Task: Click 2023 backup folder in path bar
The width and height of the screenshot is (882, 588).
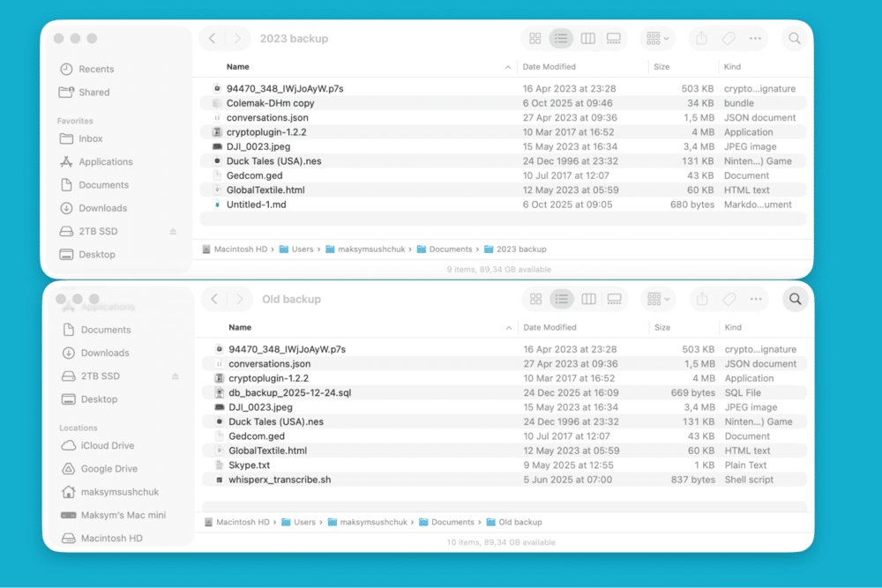Action: click(x=515, y=249)
